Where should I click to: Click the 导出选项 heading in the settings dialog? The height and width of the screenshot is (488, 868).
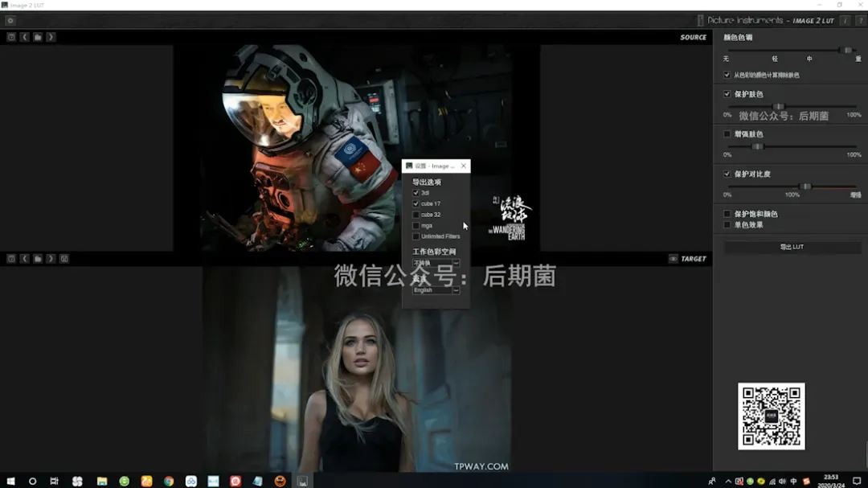(427, 182)
